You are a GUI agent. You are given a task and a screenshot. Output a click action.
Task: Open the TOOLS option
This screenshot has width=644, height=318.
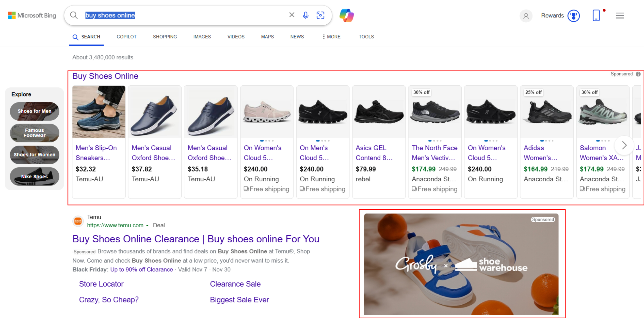(366, 37)
